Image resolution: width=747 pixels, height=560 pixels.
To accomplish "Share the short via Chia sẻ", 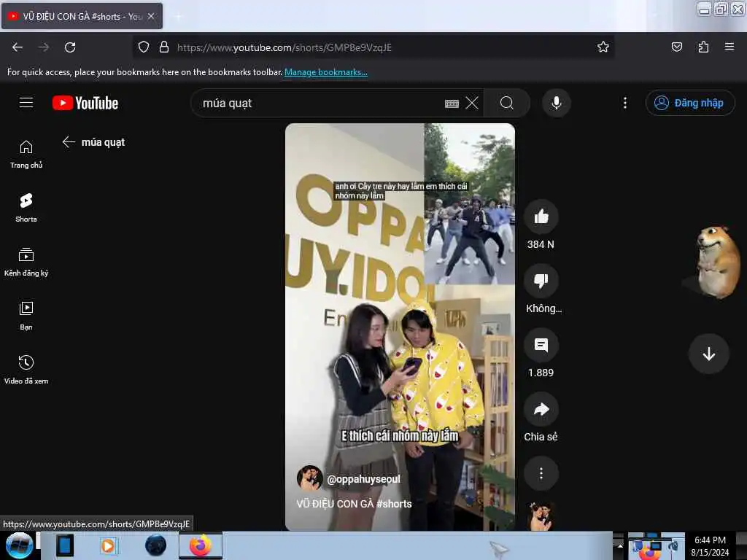I will click(x=541, y=410).
